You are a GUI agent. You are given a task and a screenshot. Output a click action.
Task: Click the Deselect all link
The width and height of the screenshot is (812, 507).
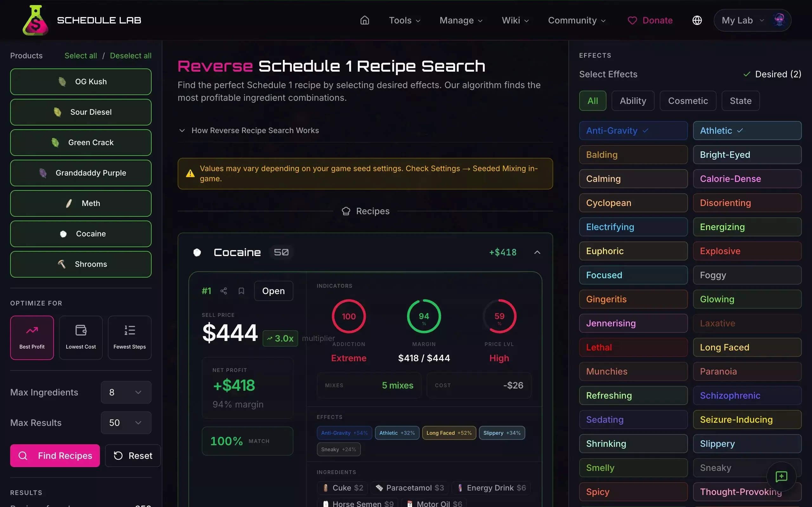click(x=131, y=56)
